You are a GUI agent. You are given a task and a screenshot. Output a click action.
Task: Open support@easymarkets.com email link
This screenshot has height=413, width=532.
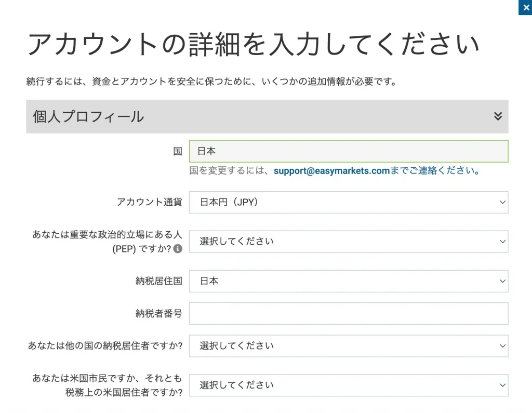pyautogui.click(x=331, y=171)
